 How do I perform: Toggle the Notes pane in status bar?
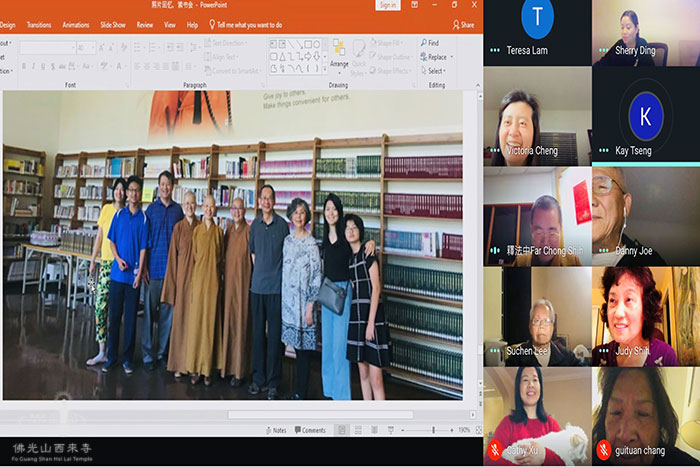[276, 430]
